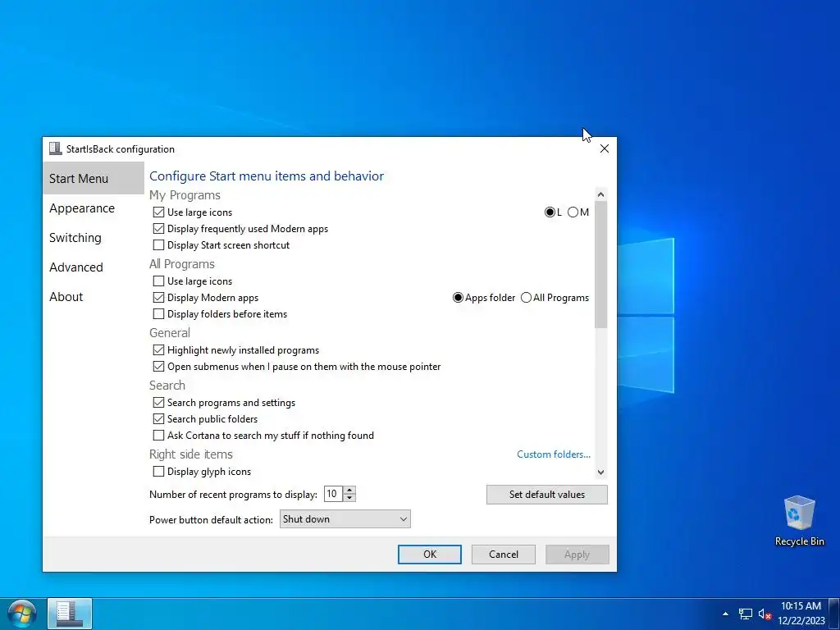Open the Recycle Bin desktop icon

coord(799,521)
